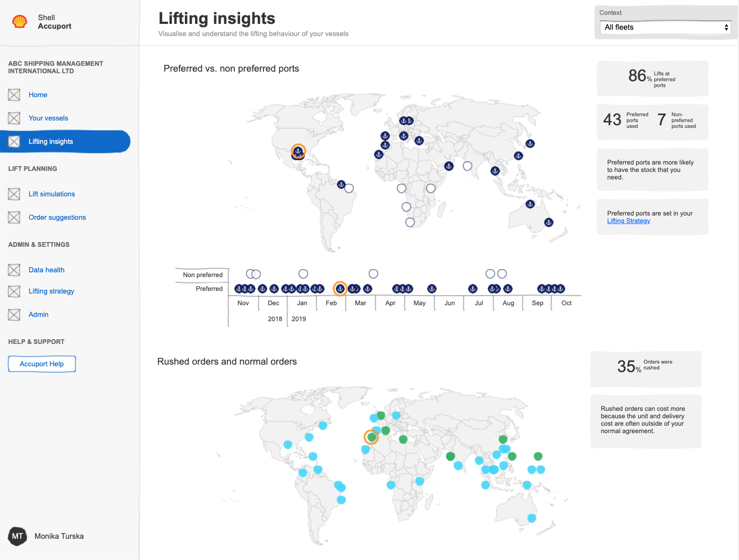Select the anchor marker near Japan

530,143
